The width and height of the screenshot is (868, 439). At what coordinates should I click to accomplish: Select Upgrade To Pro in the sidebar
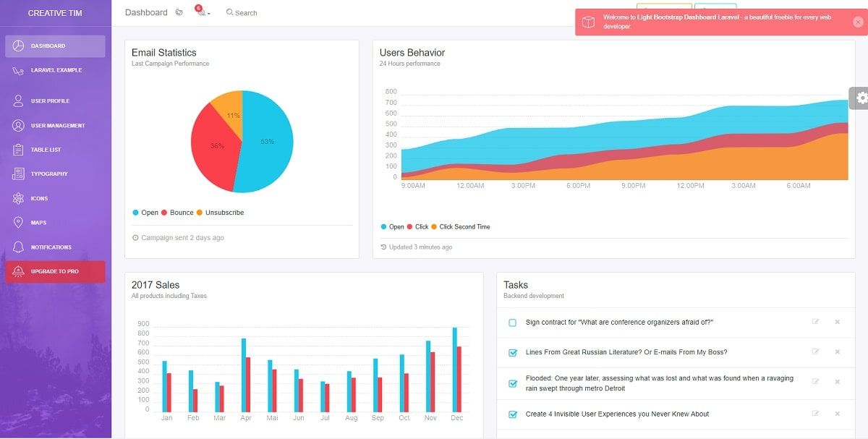click(x=55, y=271)
